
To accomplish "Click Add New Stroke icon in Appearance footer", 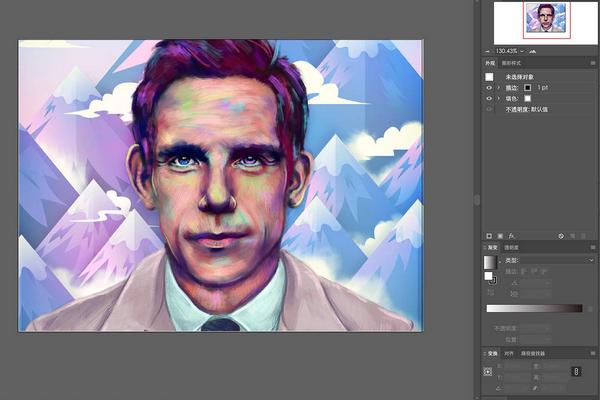I will tap(489, 236).
